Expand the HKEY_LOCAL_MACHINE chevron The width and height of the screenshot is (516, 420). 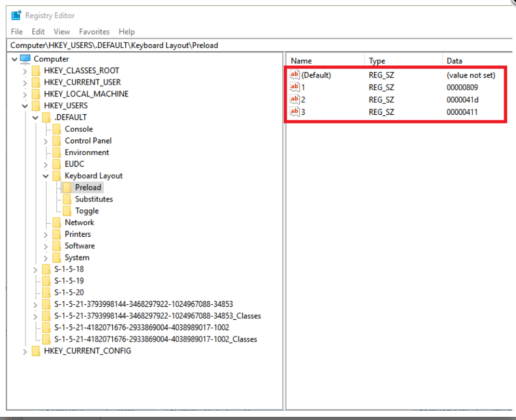coord(25,94)
